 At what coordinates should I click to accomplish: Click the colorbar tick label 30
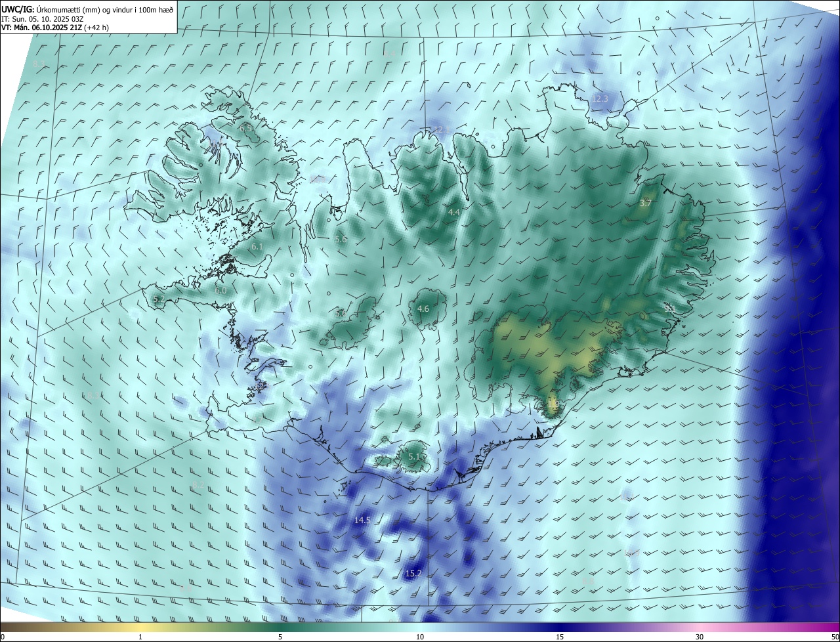tap(700, 637)
